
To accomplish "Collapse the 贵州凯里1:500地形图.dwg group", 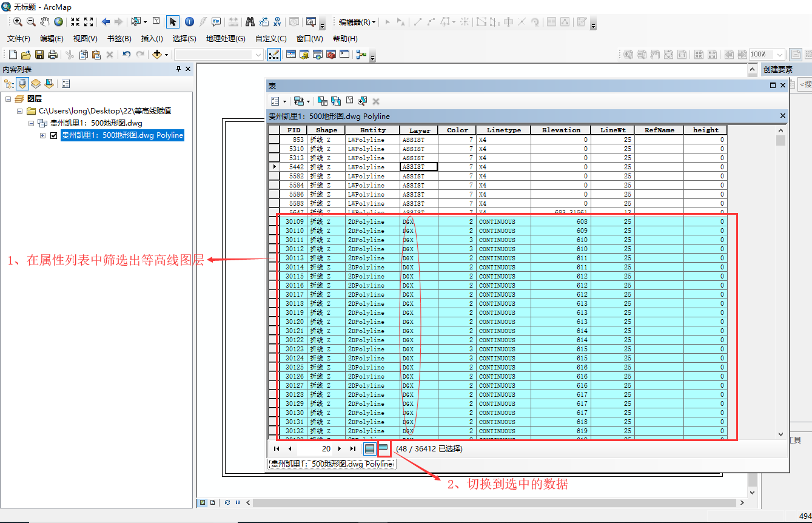I will [32, 123].
